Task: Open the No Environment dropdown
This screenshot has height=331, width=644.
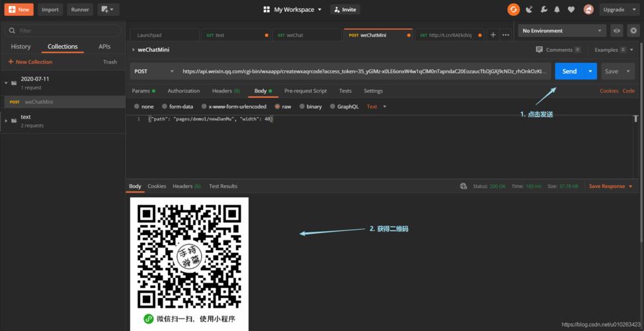Action: pos(562,30)
